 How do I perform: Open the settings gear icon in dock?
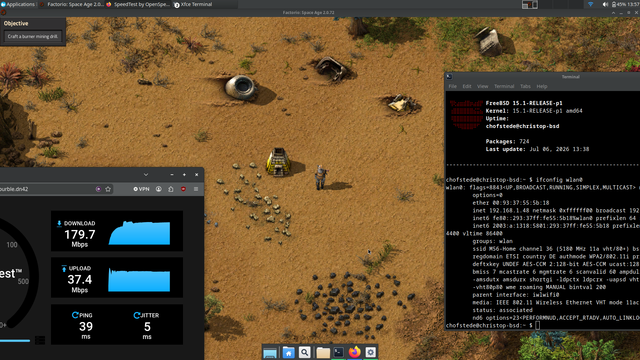[x=371, y=352]
